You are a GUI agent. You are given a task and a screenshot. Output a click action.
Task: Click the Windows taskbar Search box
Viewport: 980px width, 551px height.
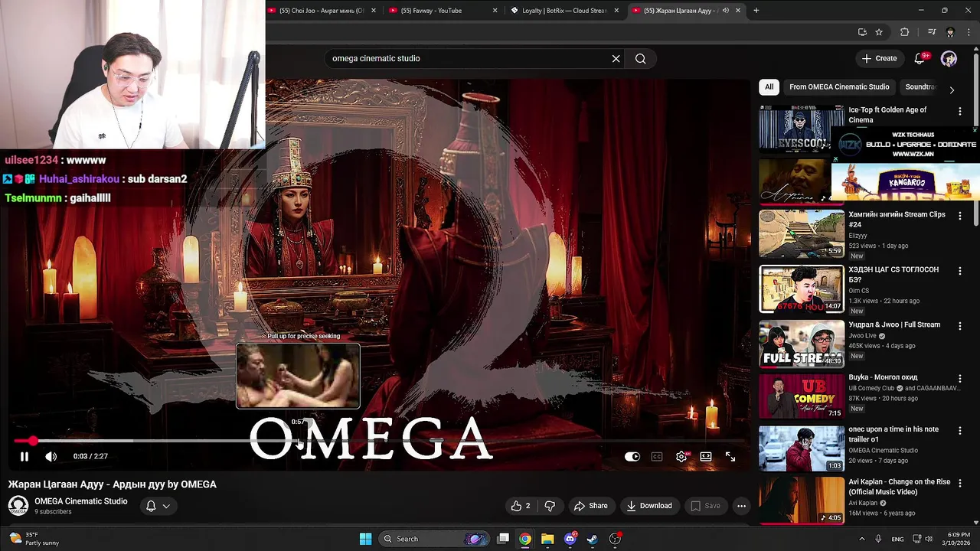[x=433, y=539]
